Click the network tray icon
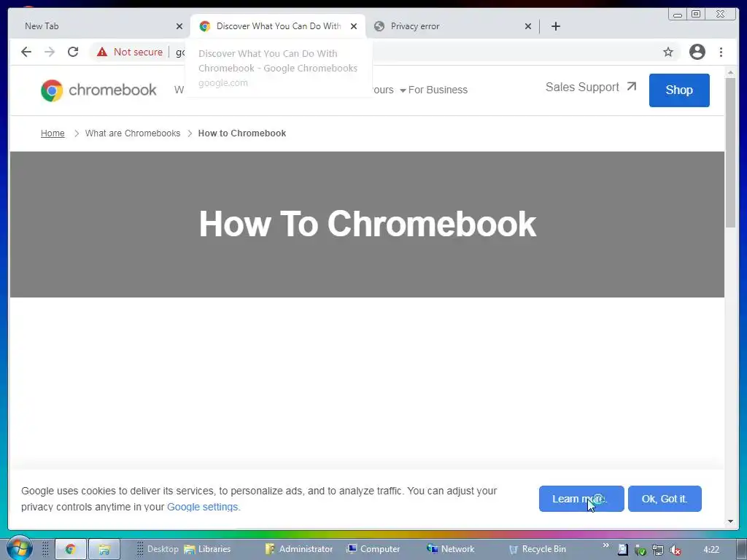This screenshot has width=747, height=560. [657, 550]
